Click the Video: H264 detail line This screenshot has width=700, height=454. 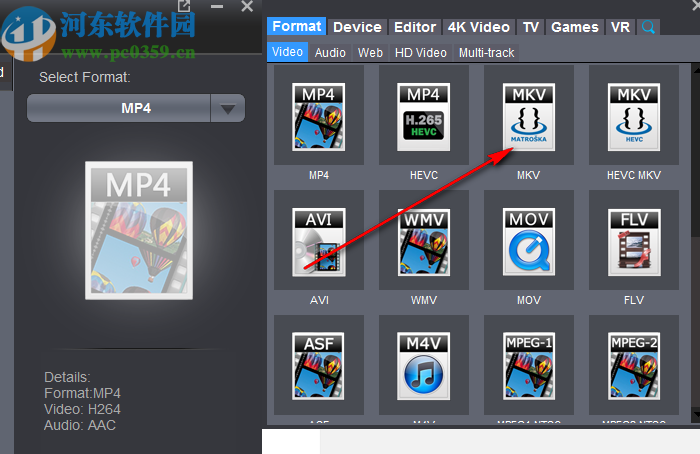(82, 409)
